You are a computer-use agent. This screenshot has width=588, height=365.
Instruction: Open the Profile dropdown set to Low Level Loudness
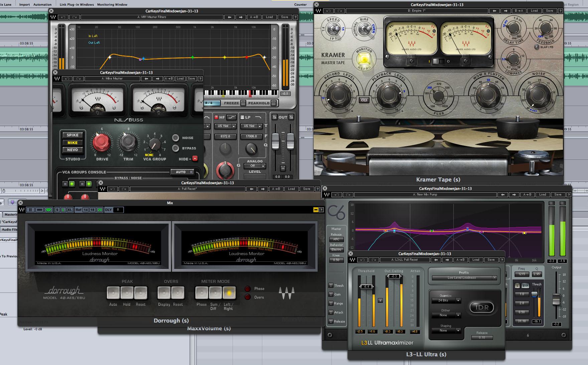pyautogui.click(x=464, y=277)
